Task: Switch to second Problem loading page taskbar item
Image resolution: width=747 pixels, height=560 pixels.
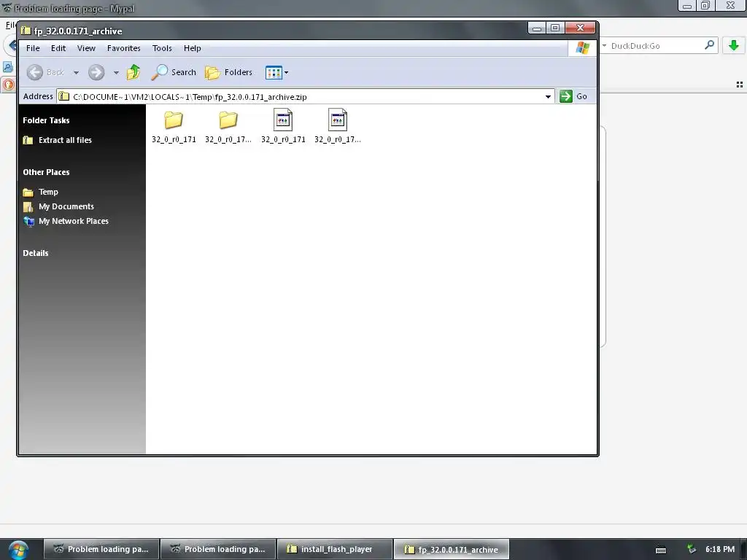Action: pos(218,549)
